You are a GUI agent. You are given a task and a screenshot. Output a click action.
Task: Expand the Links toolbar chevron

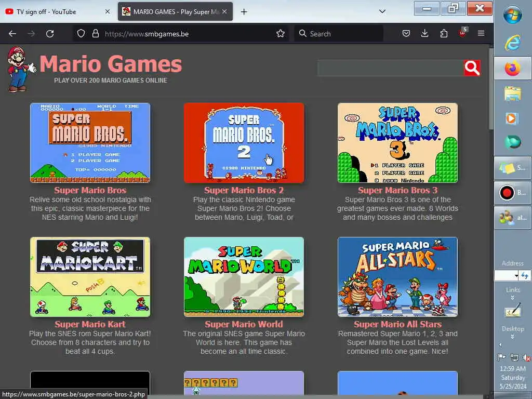pyautogui.click(x=513, y=298)
